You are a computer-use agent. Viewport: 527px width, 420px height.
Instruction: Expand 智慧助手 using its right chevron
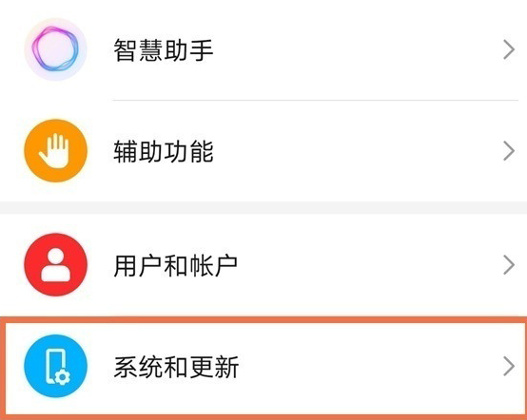pos(509,49)
